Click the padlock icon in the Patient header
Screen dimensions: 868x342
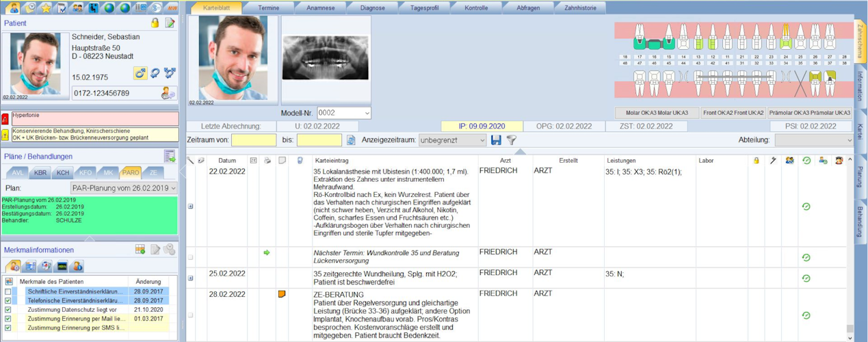(155, 23)
